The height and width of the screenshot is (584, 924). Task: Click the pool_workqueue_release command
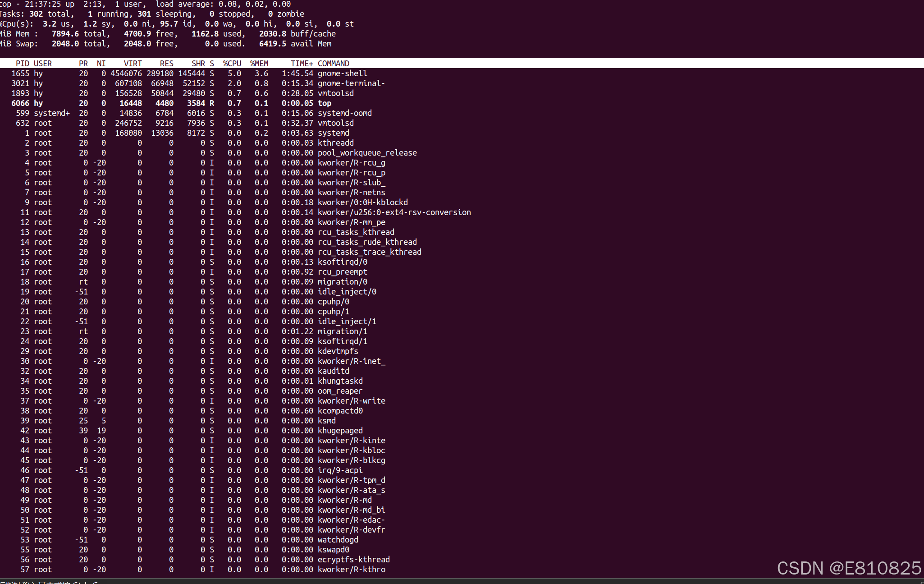[x=367, y=153]
